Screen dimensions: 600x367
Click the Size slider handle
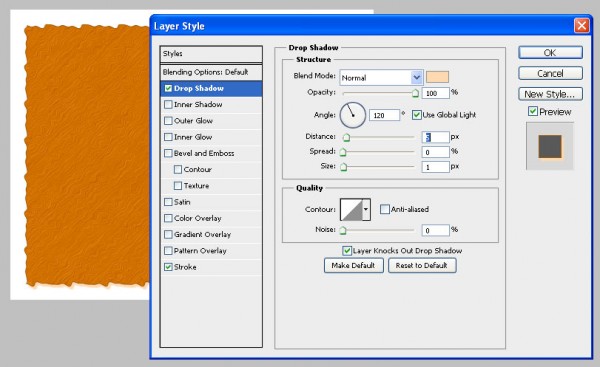(x=344, y=167)
